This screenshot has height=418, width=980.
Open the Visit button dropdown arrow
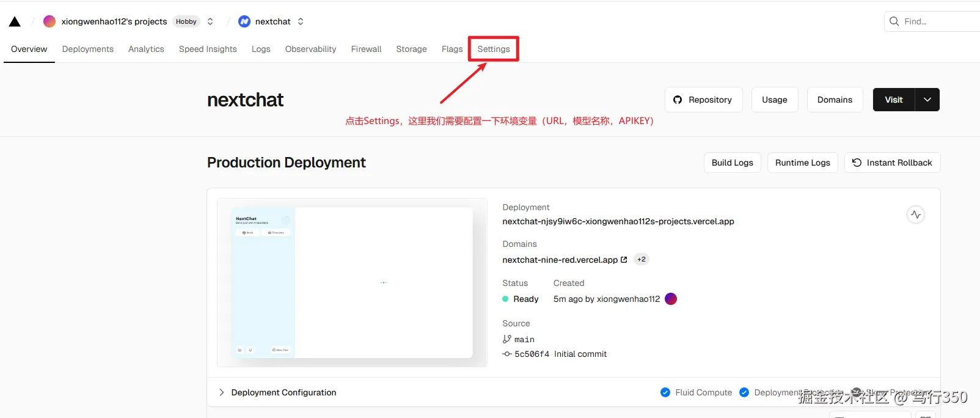927,100
